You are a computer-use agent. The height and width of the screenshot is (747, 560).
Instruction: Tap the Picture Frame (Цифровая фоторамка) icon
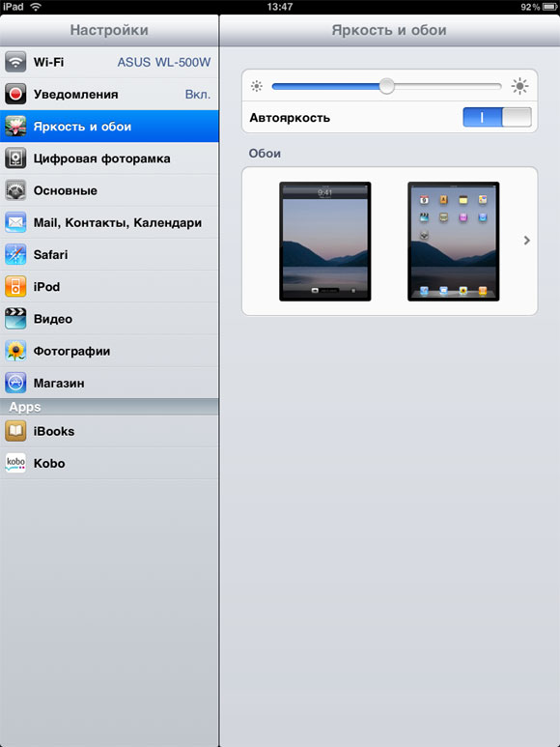click(x=15, y=158)
